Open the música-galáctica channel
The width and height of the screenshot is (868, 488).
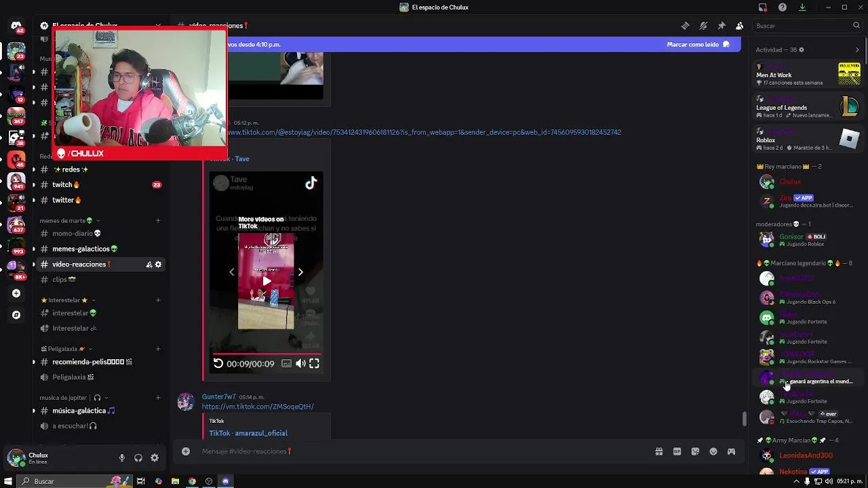click(100, 411)
